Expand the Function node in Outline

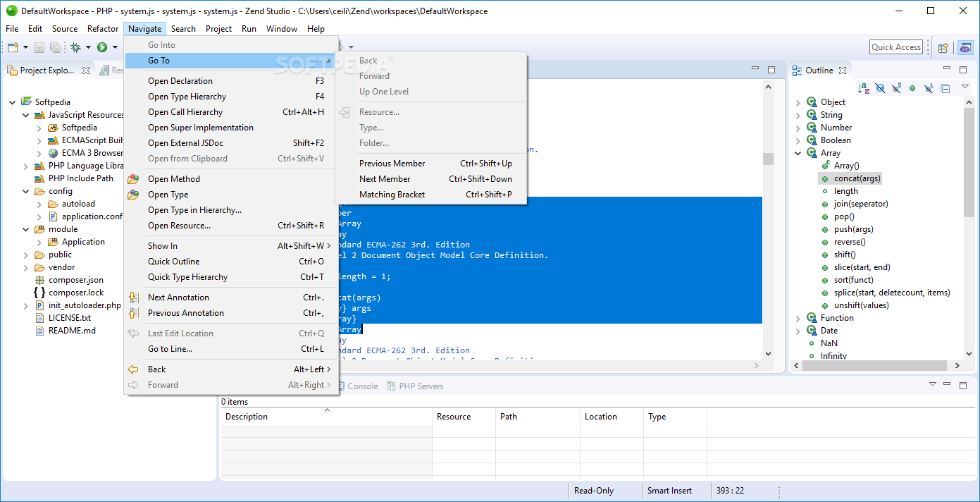pyautogui.click(x=798, y=318)
